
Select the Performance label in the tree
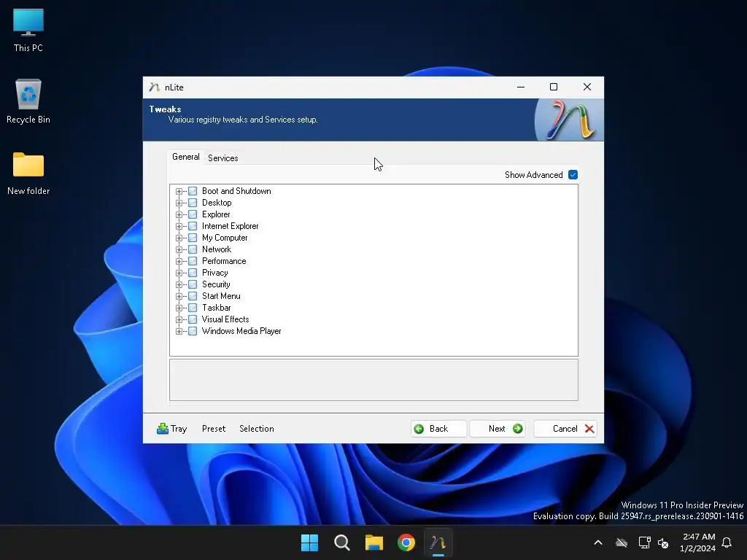pyautogui.click(x=224, y=261)
